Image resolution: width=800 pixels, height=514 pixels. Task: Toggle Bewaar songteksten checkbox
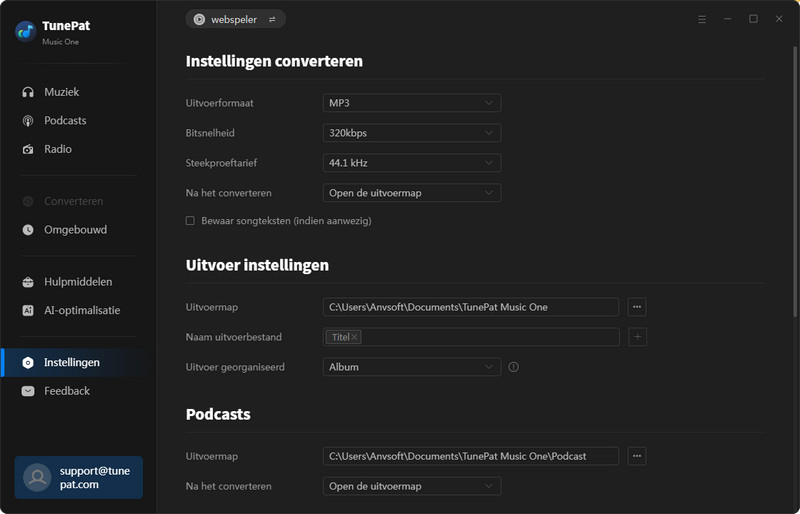pyautogui.click(x=190, y=221)
